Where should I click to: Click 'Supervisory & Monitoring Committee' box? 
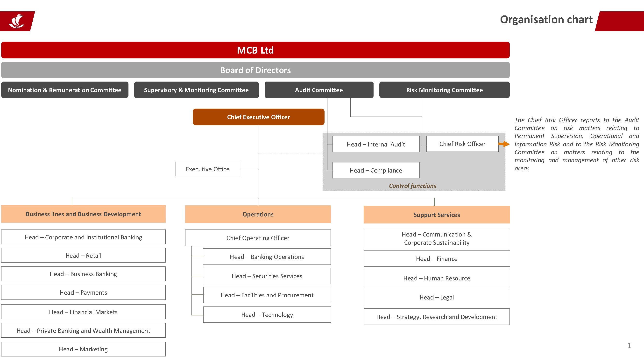tap(196, 90)
